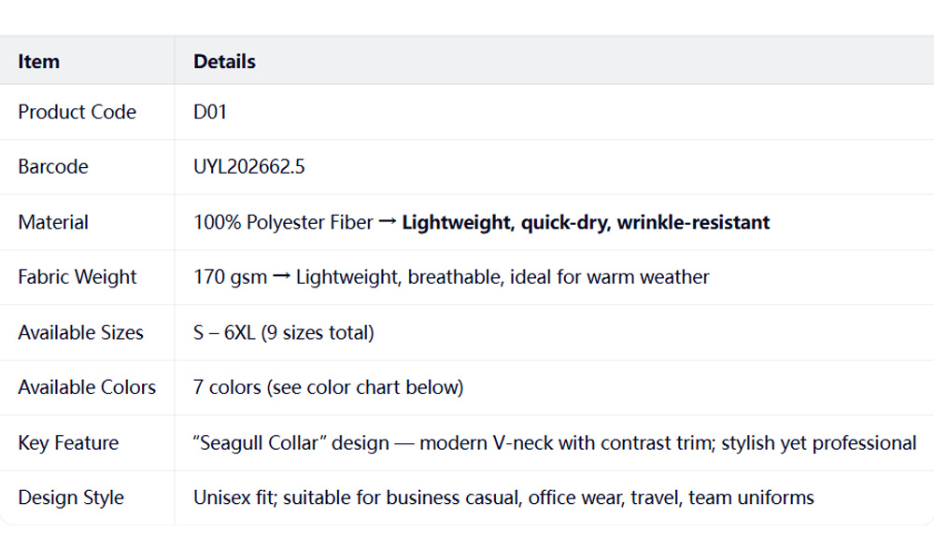Click the "170 gsm" fabric weight value
The height and width of the screenshot is (560, 934).
[x=230, y=277]
